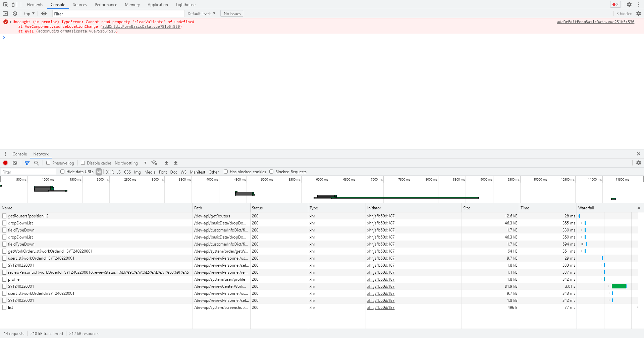Open the Lighthouse tab
644x338 pixels.
coord(185,5)
